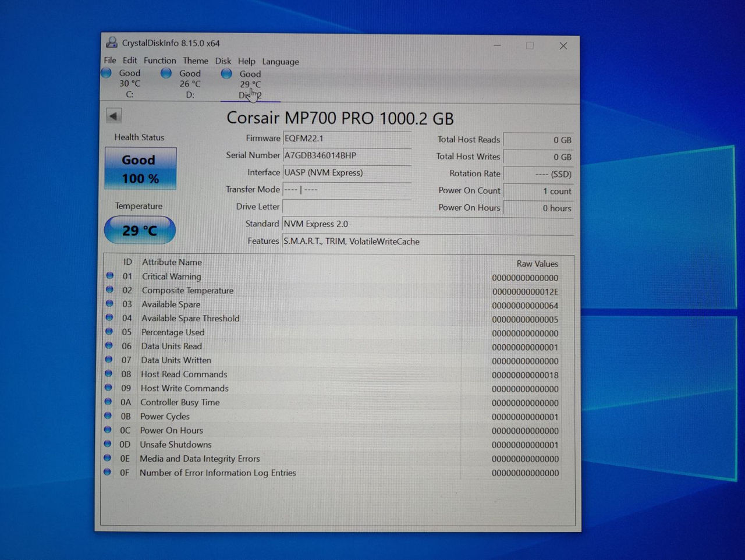Click the previous disk arrow button
The image size is (745, 560).
click(x=113, y=116)
